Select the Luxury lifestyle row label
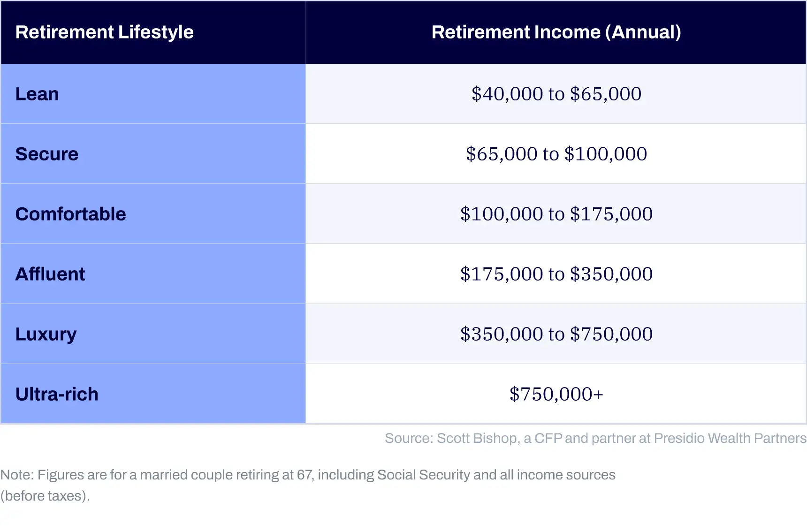This screenshot has width=807, height=532. tap(153, 334)
